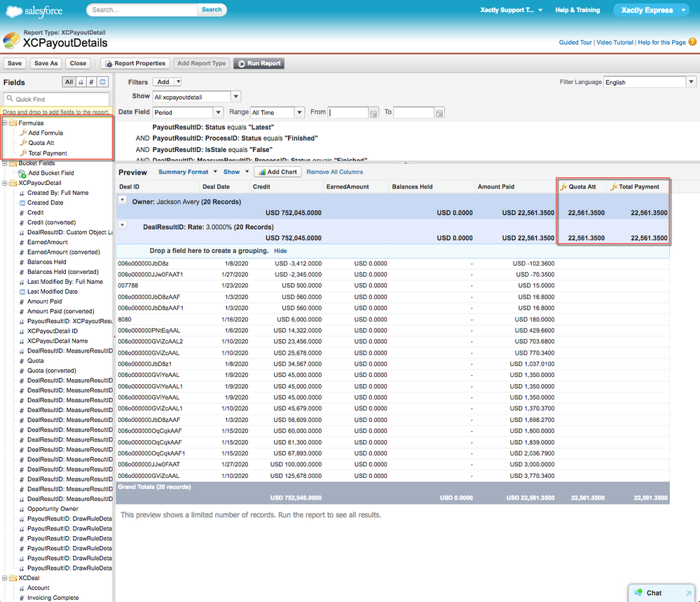Open DealResultID: Rate grouping menu

coord(123,225)
